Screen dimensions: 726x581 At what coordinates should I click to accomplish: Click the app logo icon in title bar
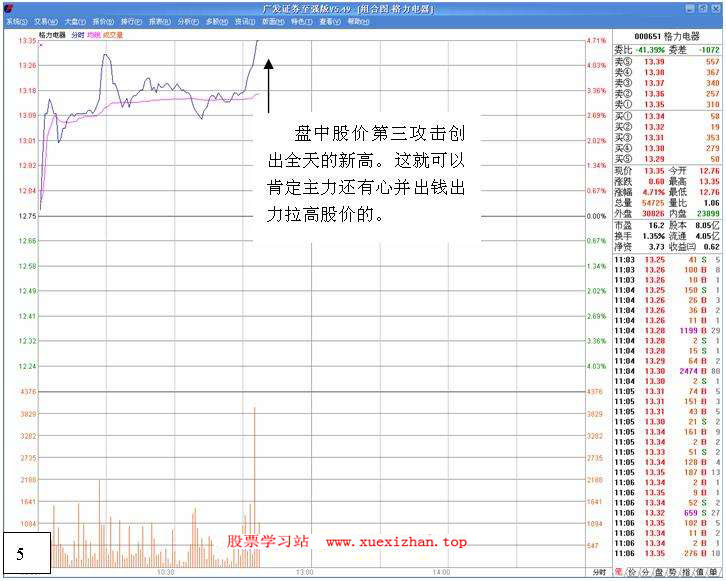[8, 8]
